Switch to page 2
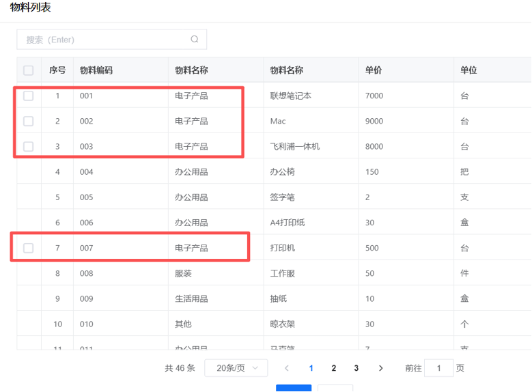The width and height of the screenshot is (532, 392). click(x=334, y=368)
